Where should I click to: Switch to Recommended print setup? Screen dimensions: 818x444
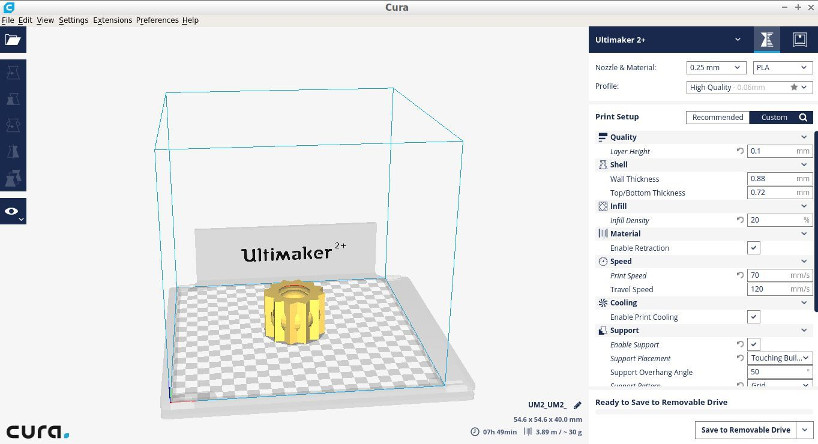coord(717,117)
